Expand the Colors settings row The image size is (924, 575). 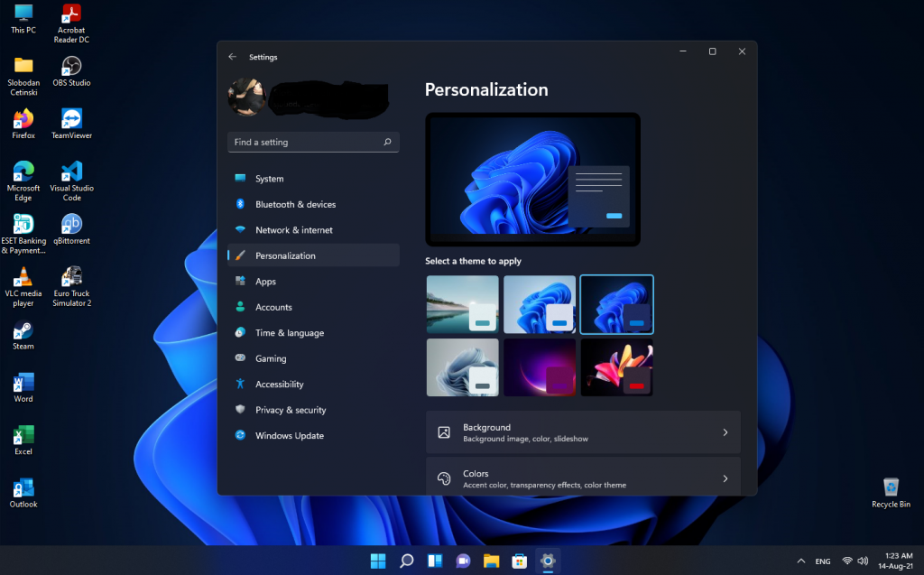[583, 478]
